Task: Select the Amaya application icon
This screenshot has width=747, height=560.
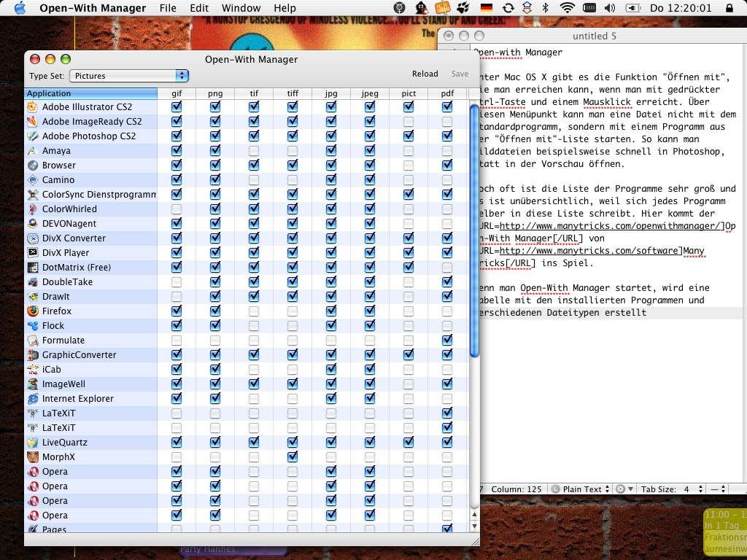Action: 32,150
